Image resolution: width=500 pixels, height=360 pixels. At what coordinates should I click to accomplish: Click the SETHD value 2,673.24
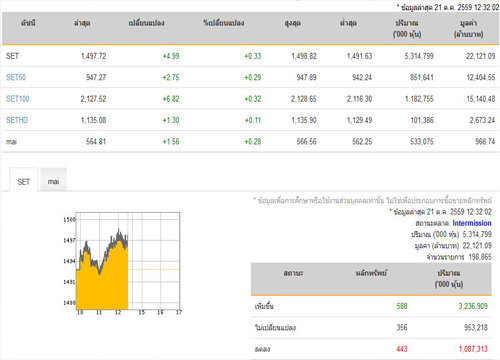482,120
